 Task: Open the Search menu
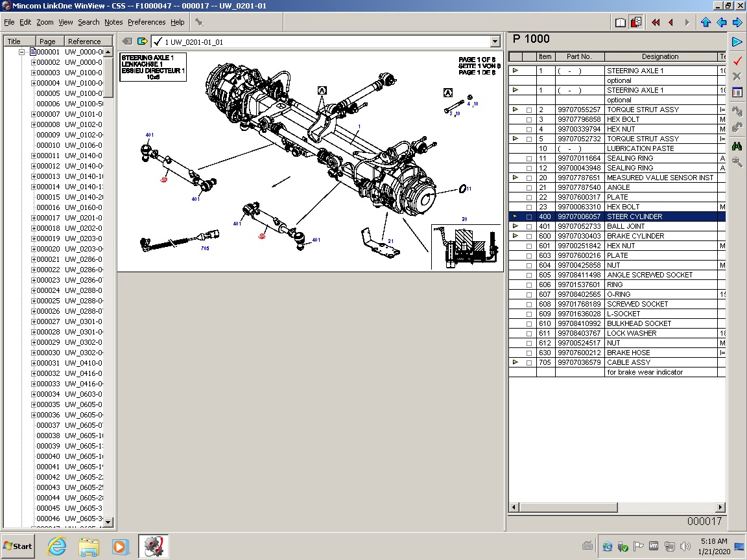click(x=89, y=22)
